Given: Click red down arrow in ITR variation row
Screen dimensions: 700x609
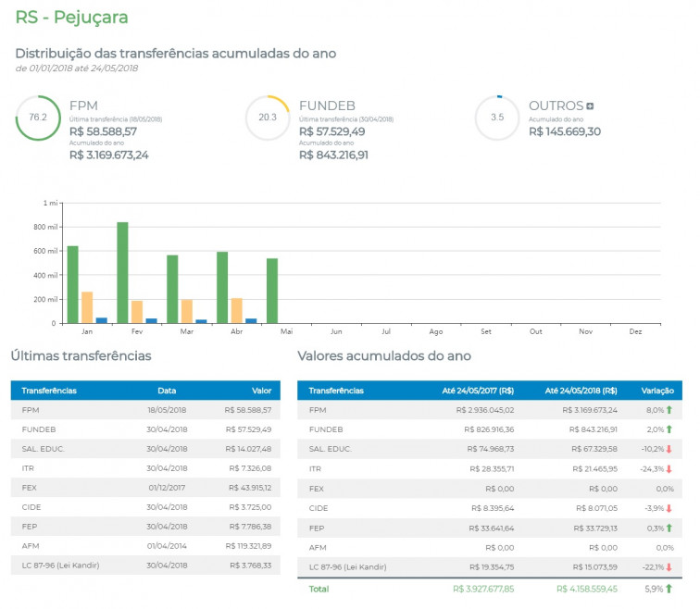Looking at the screenshot, I should click(x=669, y=469).
